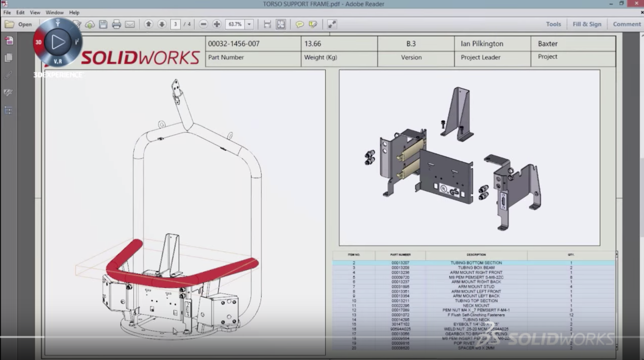This screenshot has width=644, height=360.
Task: Open page thumbnails panel in sidebar
Action: click(x=9, y=58)
